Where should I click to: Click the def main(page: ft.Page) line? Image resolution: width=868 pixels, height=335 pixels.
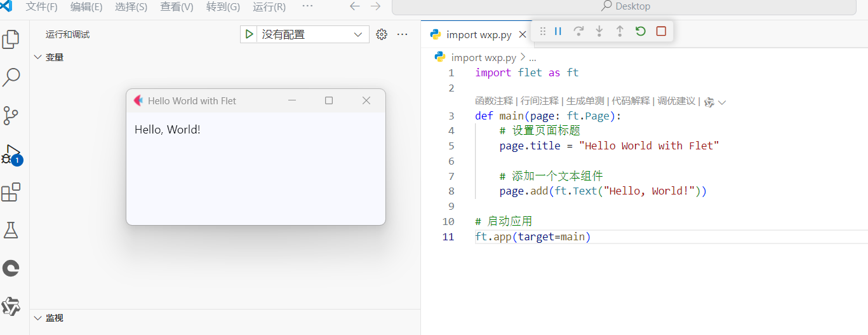[548, 116]
